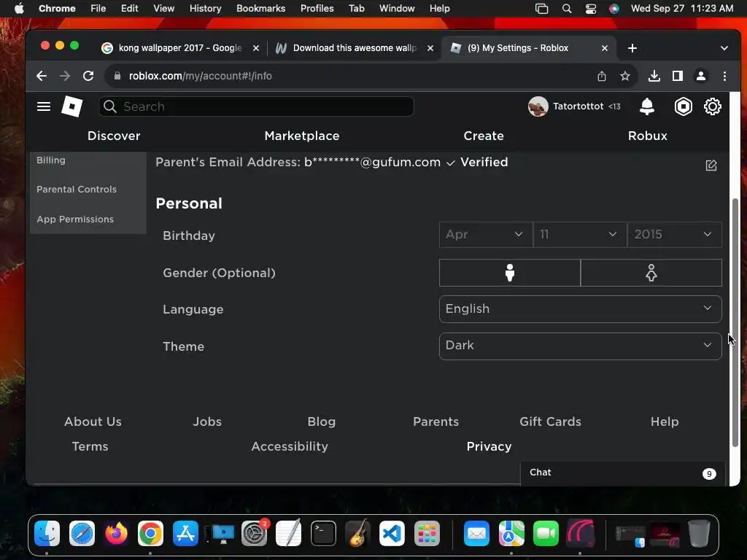Screen dimensions: 747x560
Task: Go to the Robux tab
Action: tap(648, 136)
